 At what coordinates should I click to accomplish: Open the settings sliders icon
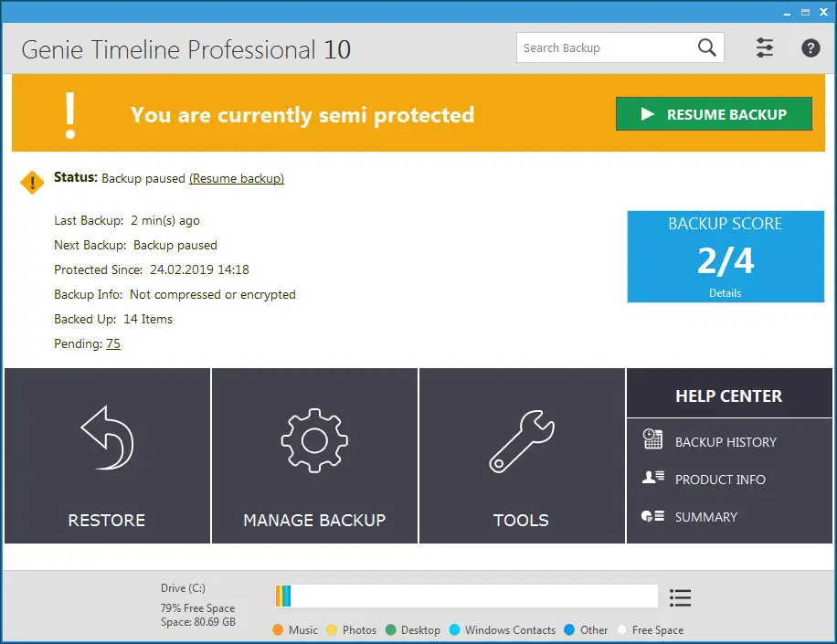[x=765, y=48]
